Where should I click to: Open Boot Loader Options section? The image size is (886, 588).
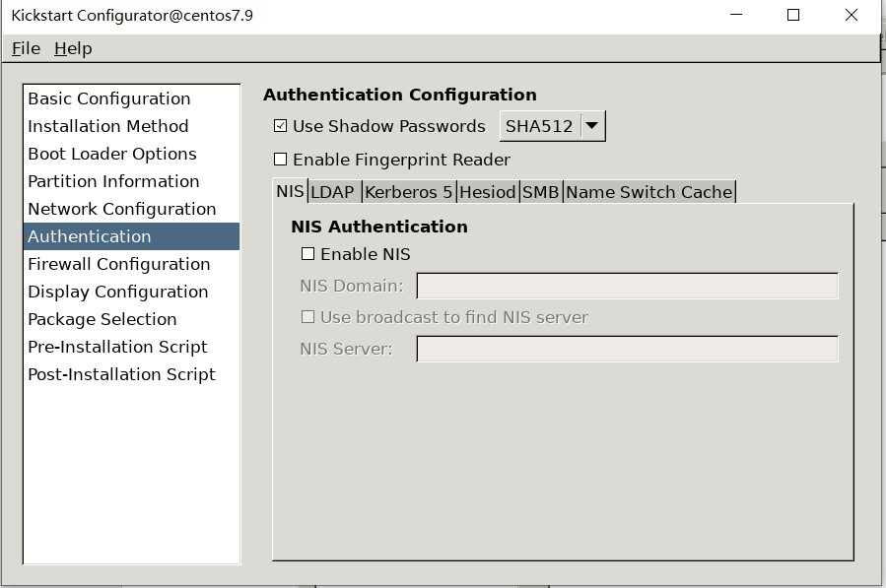pyautogui.click(x=111, y=154)
